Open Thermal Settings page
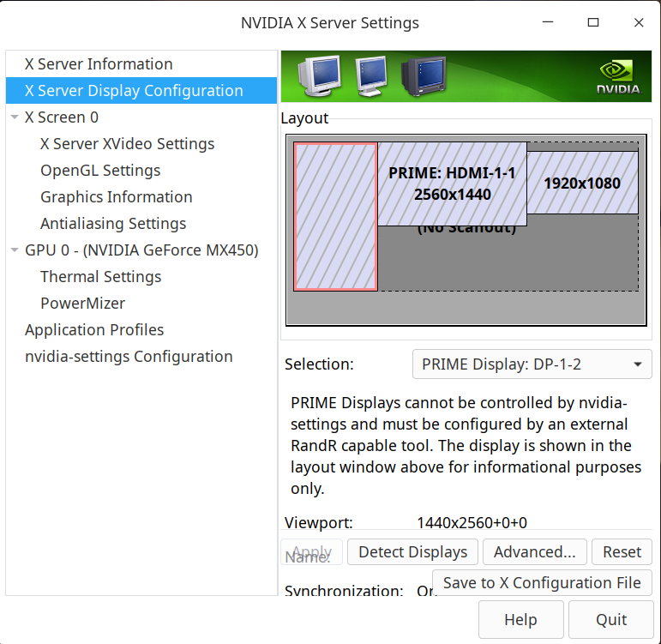Viewport: 661px width, 644px height. [x=101, y=277]
